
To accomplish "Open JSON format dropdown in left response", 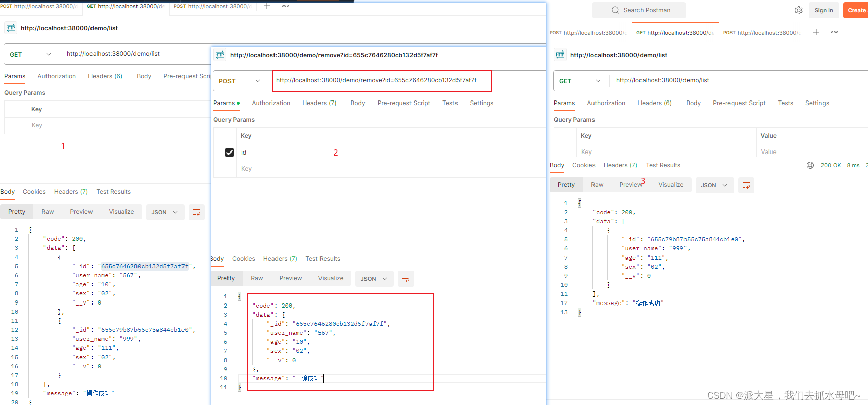I will [165, 212].
